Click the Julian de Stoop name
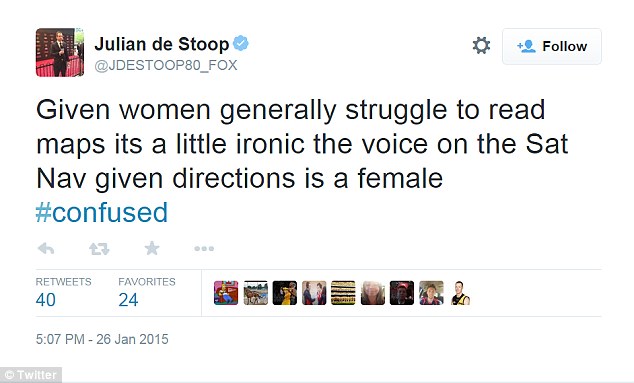The image size is (634, 383). pos(162,44)
